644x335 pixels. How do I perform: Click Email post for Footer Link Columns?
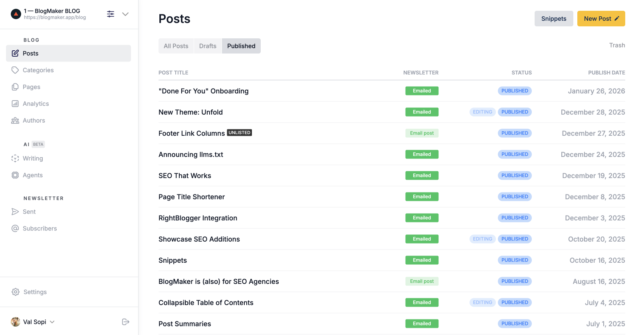pos(422,133)
